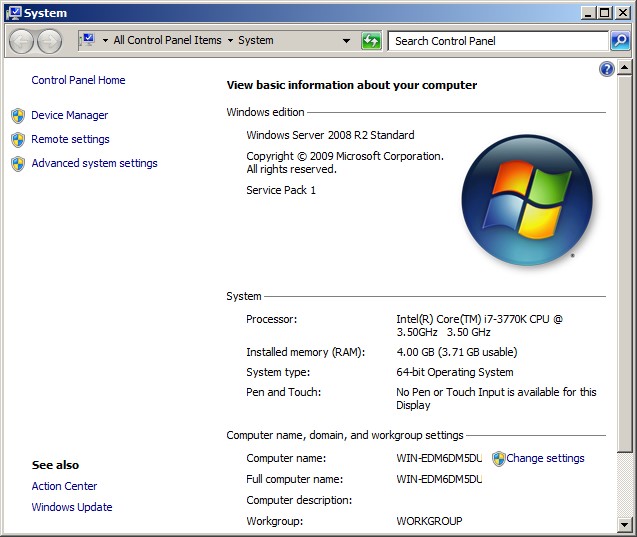Viewport: 637px width, 537px height.
Task: Click the Windows logo orb image
Action: pyautogui.click(x=527, y=200)
